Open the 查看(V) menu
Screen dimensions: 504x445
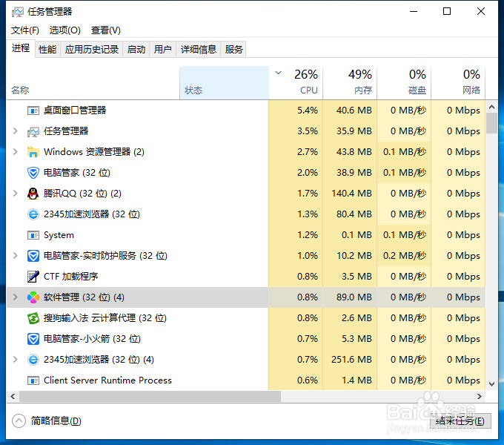click(106, 30)
